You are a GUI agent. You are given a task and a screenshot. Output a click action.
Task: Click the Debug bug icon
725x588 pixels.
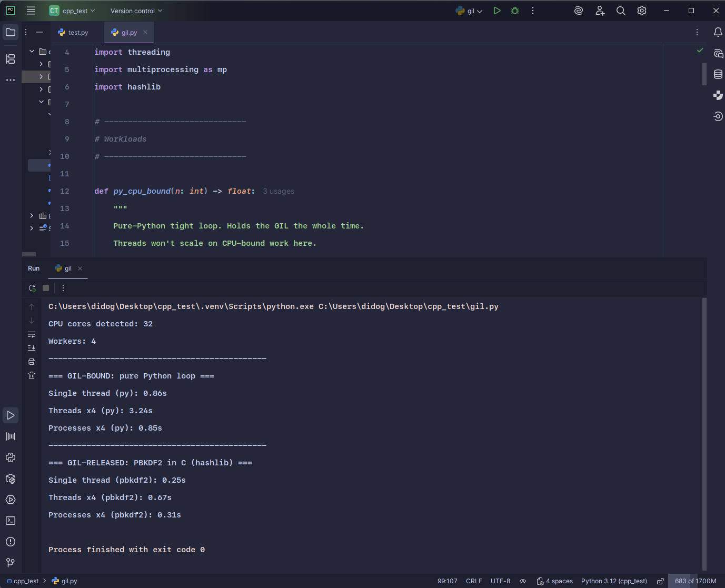point(515,11)
